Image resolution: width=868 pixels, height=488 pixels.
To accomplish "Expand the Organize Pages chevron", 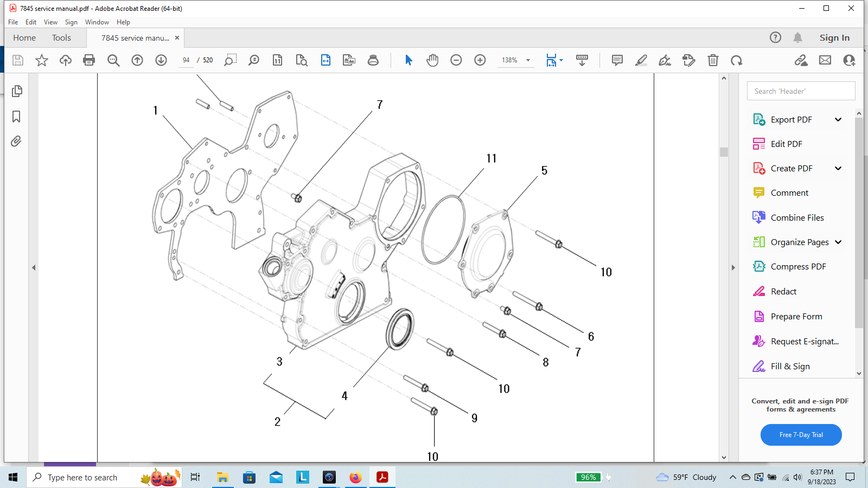I will coord(838,242).
